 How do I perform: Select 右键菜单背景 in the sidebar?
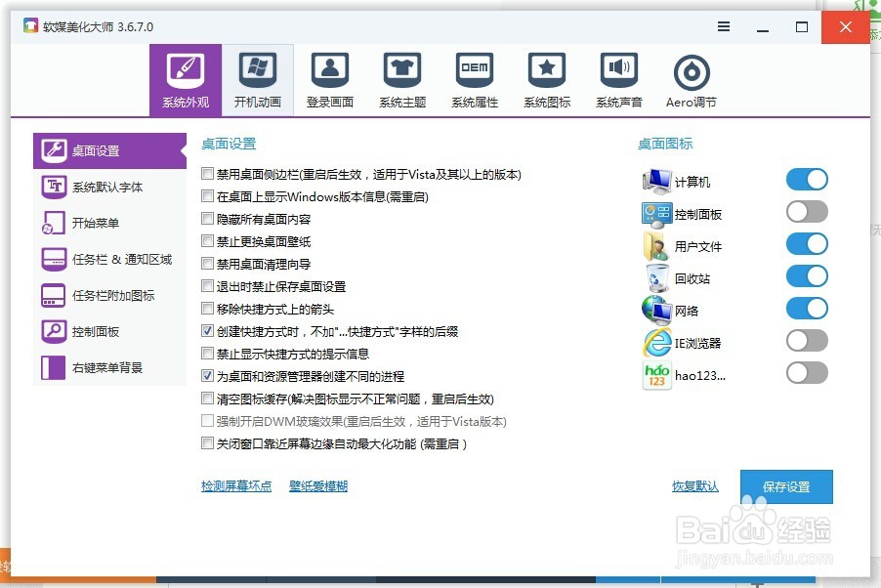pyautogui.click(x=109, y=367)
